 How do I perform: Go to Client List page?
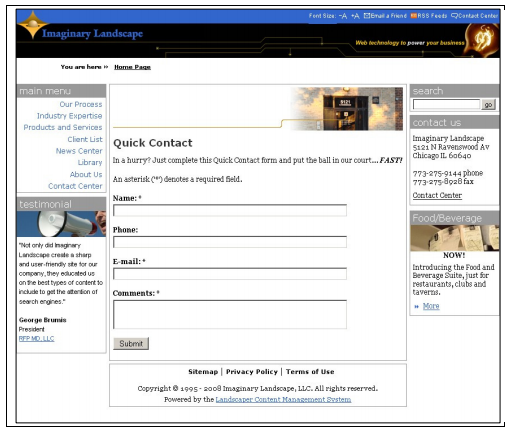coord(85,139)
